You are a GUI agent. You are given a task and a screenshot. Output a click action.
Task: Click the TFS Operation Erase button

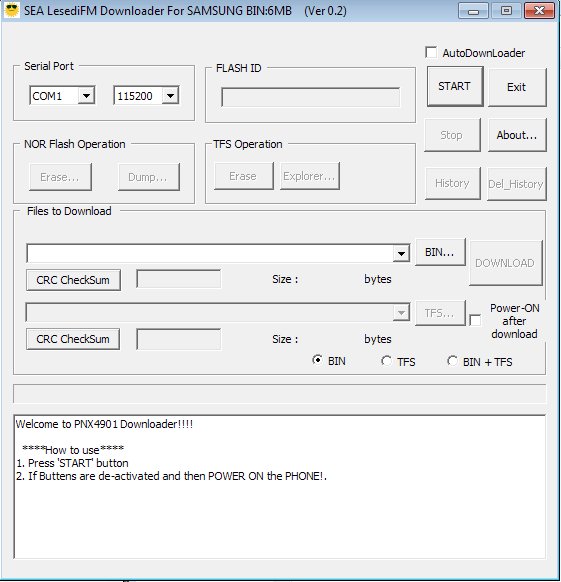point(244,176)
